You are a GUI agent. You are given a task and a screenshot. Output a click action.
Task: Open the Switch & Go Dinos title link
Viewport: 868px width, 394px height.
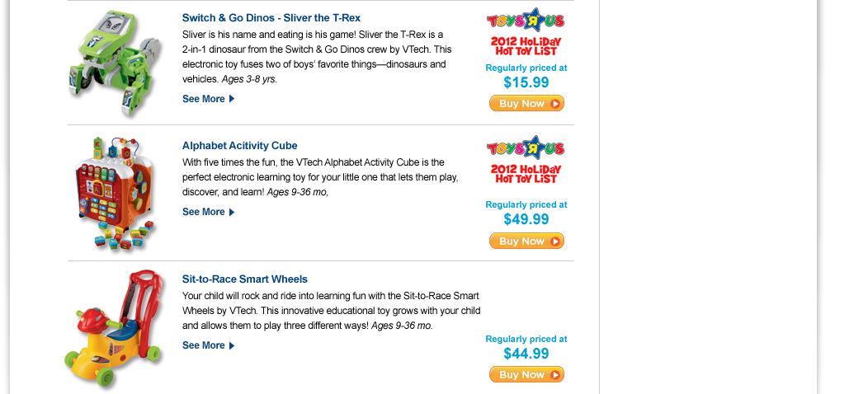(271, 18)
